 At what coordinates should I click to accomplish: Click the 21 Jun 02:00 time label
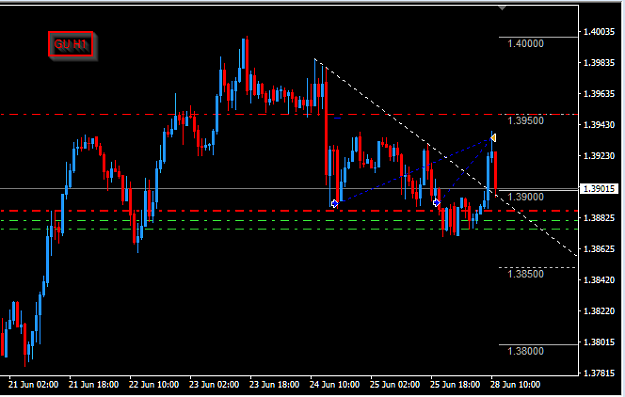(33, 385)
